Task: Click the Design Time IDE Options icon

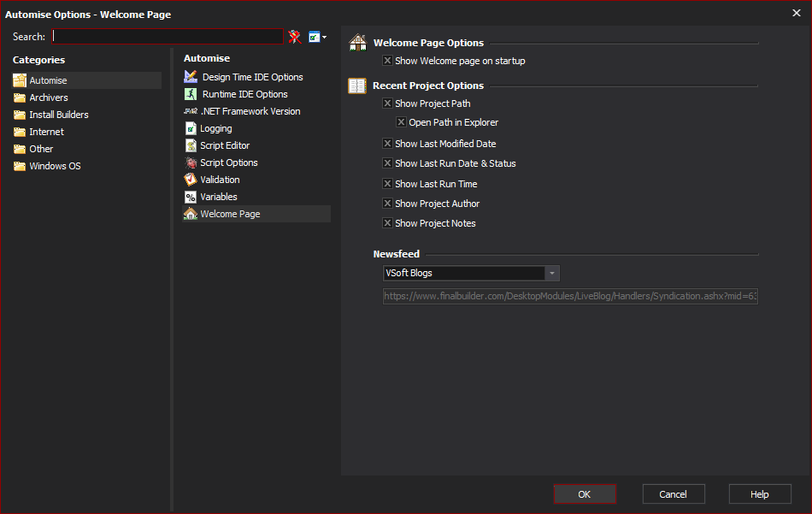Action: tap(191, 77)
